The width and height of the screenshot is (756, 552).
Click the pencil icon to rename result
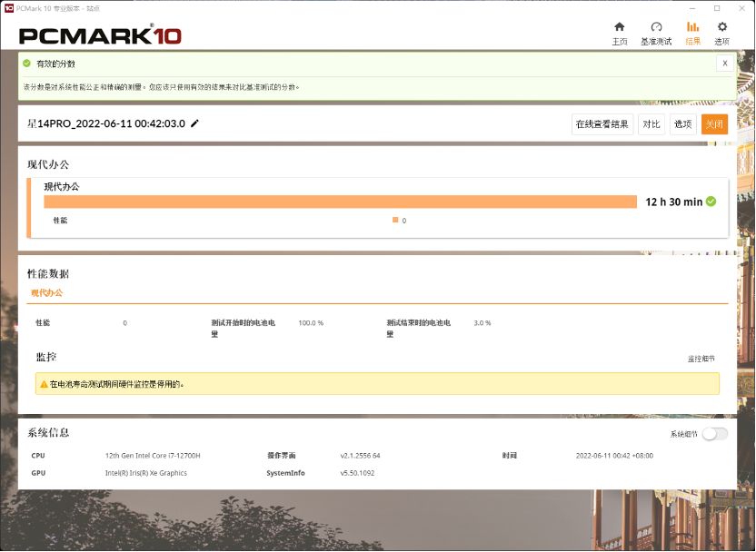(x=194, y=123)
